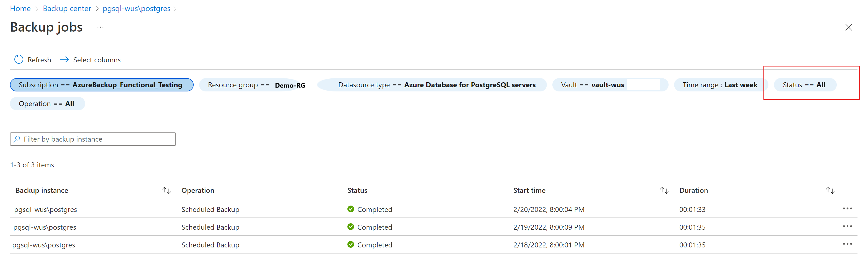Open row actions for the 2/19/2022 backup job
868x256 pixels.
(x=848, y=226)
